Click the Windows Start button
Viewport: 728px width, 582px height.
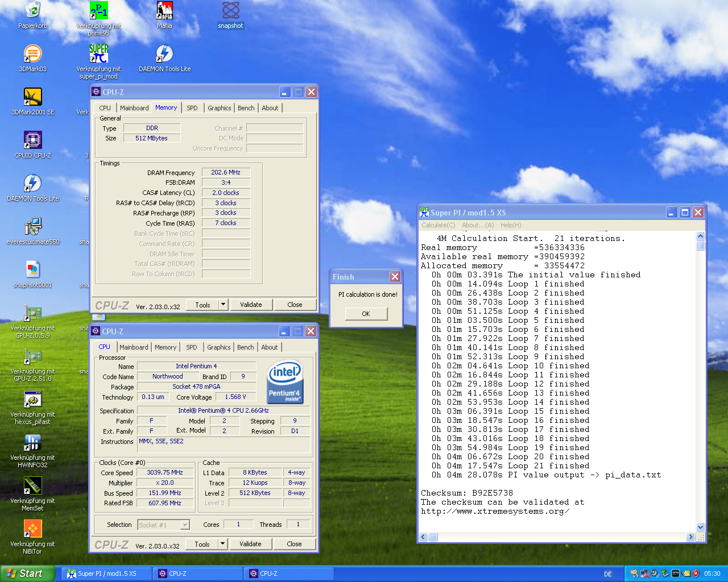tap(27, 573)
